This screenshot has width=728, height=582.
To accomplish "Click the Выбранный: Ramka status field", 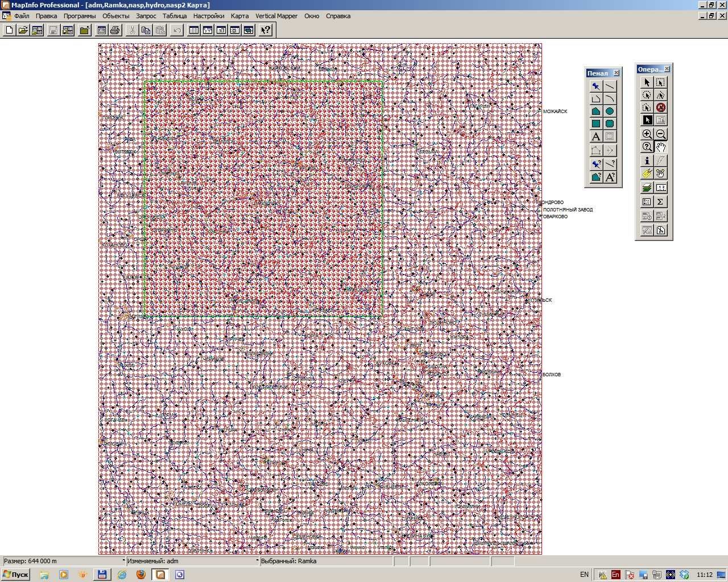I will pos(325,561).
